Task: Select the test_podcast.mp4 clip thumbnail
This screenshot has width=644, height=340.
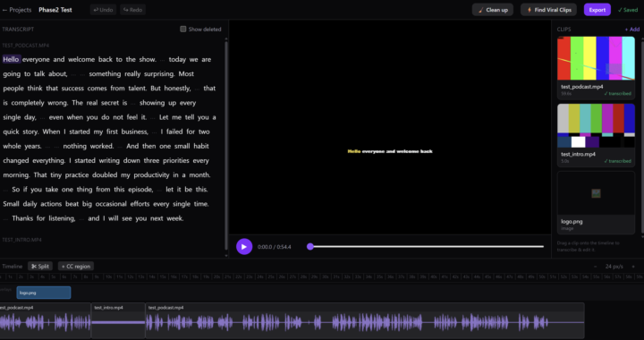Action: [x=596, y=58]
